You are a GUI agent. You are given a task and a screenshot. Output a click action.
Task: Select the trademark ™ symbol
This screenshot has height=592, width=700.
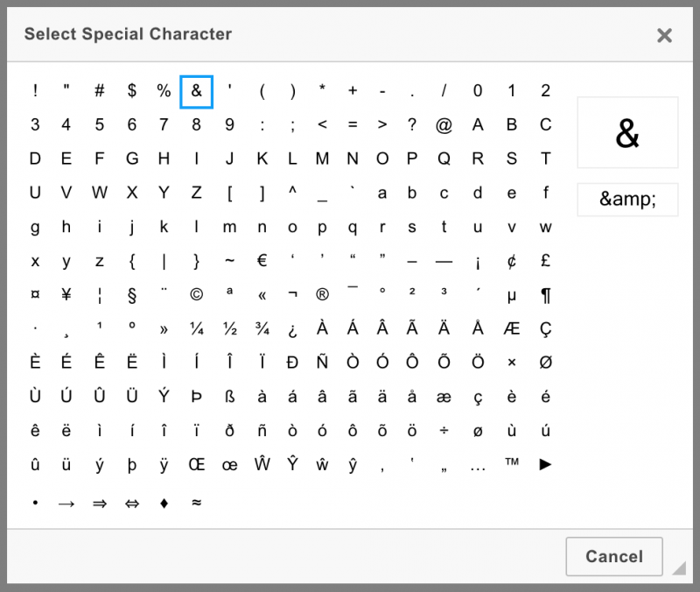[x=512, y=464]
